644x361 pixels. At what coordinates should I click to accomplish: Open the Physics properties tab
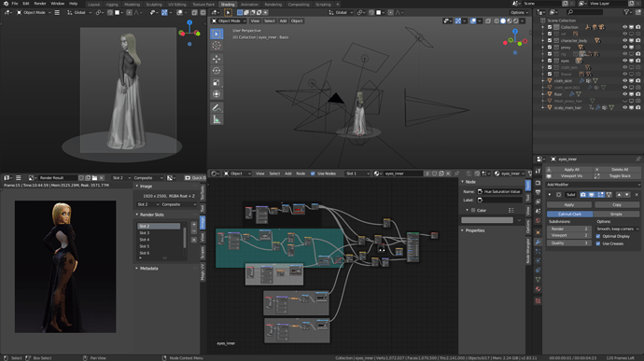tap(538, 261)
